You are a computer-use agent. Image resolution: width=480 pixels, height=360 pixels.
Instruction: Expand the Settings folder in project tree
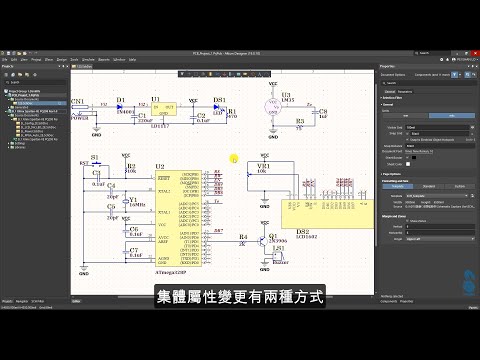(x=9, y=143)
